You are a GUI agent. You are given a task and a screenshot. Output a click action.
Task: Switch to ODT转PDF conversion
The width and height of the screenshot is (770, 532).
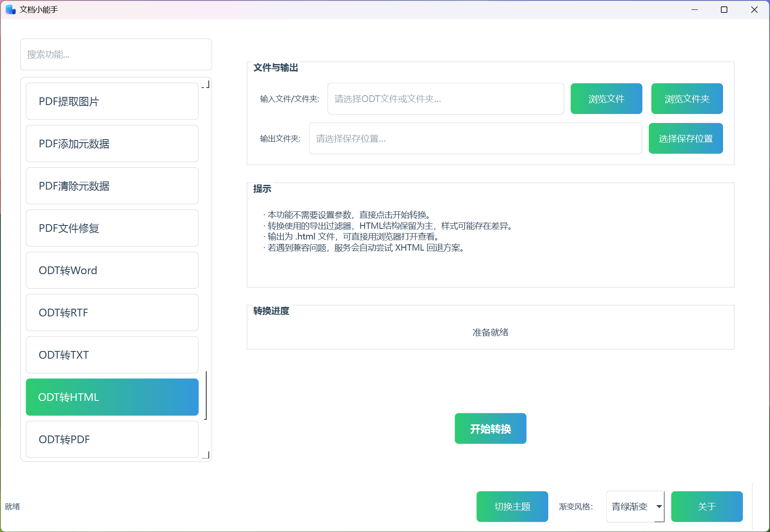tap(112, 439)
